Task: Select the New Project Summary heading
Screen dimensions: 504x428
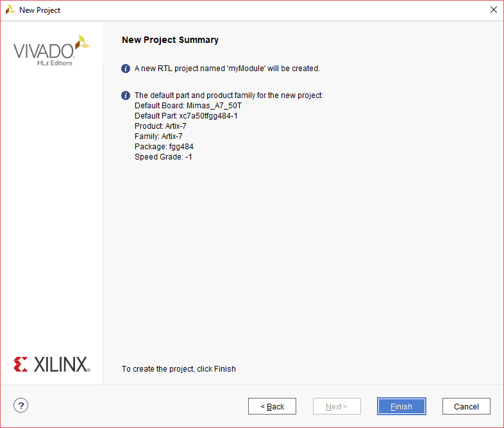Action: 170,40
